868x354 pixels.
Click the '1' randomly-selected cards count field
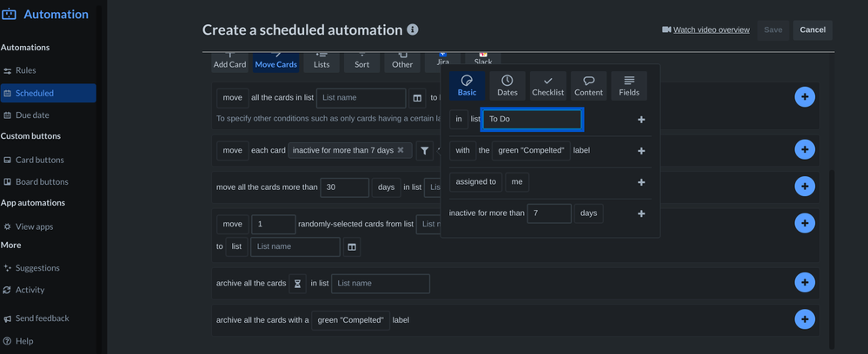click(x=274, y=225)
